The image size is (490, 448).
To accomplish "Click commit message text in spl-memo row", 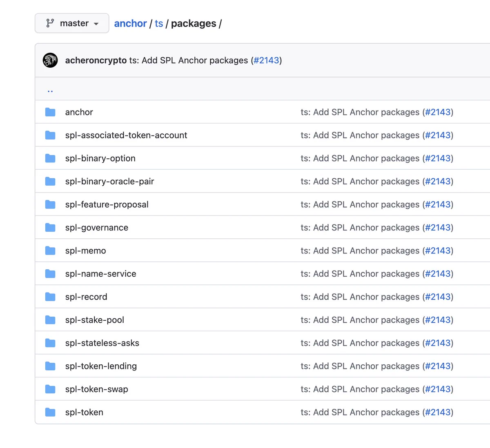I will click(360, 251).
